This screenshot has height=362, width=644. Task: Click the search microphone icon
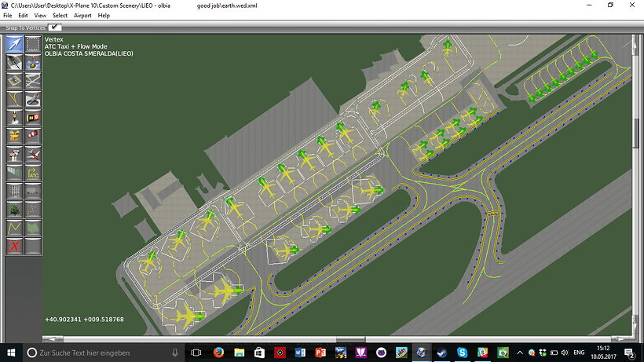pos(175,353)
